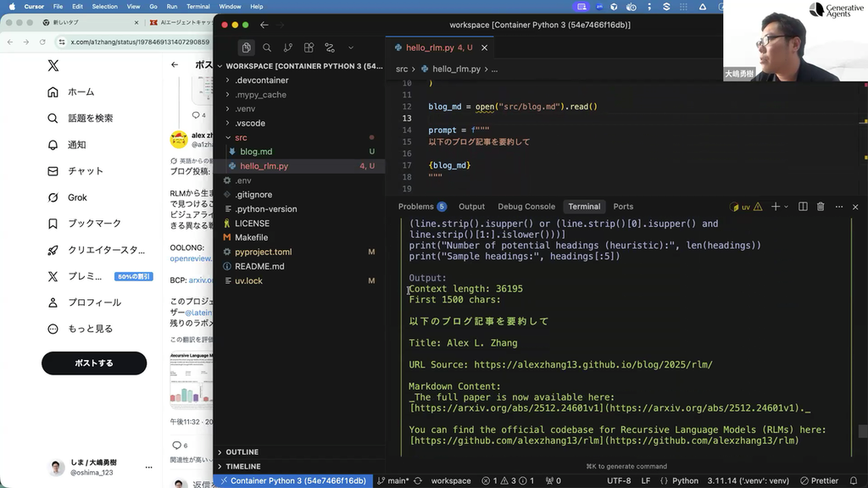This screenshot has width=868, height=488.
Task: Open errors and warnings count in status bar
Action: click(x=508, y=481)
